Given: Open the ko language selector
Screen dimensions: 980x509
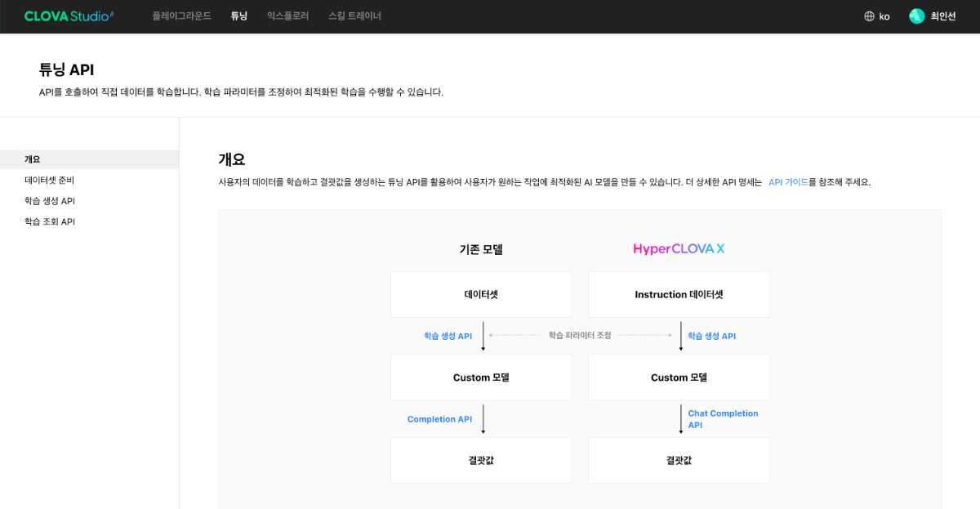Looking at the screenshot, I should [x=884, y=16].
